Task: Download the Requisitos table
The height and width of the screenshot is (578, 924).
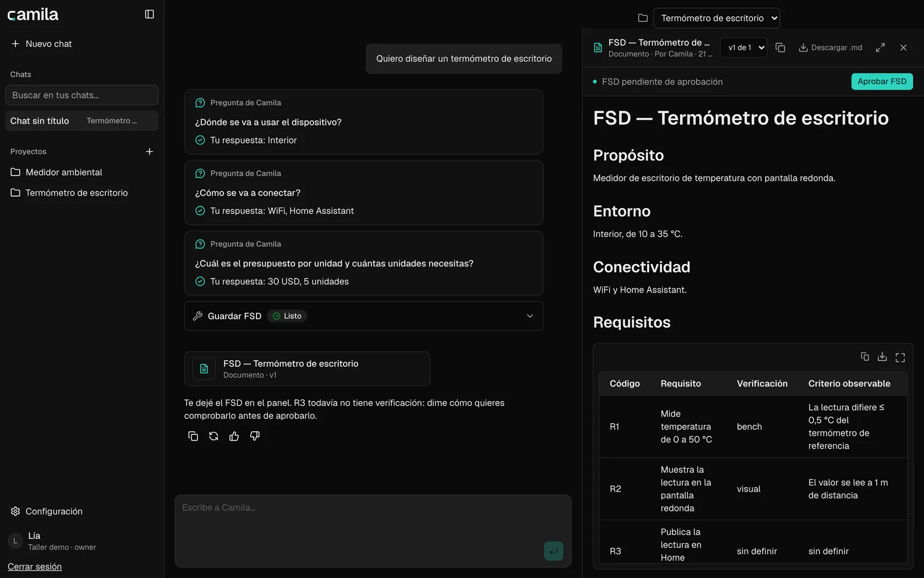Action: point(882,357)
